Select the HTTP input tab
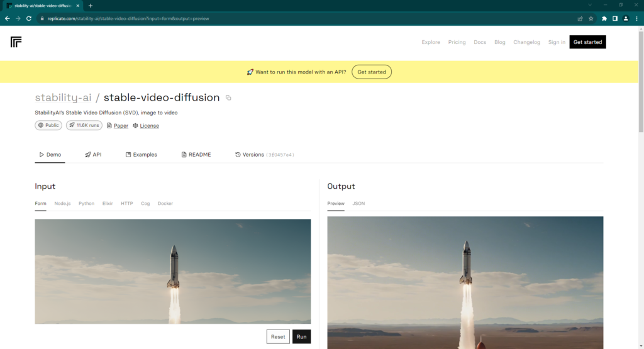 (x=127, y=204)
